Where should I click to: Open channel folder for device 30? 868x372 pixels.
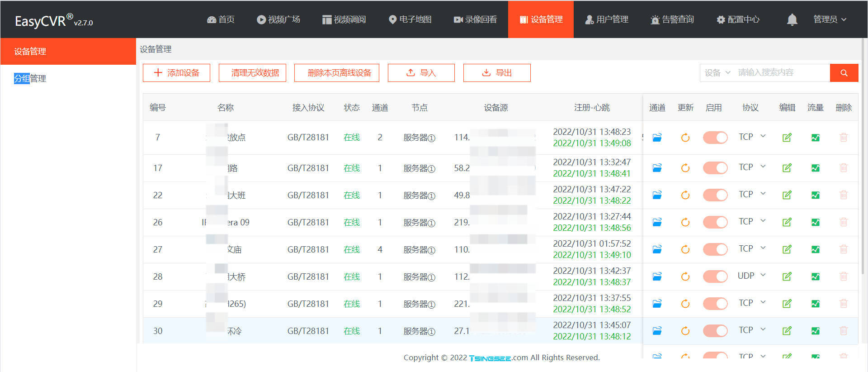tap(657, 331)
